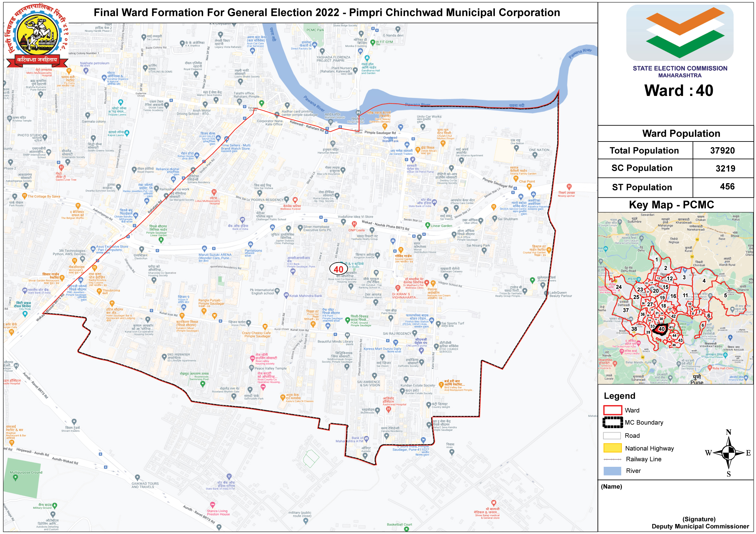Image resolution: width=756 pixels, height=534 pixels.
Task: Click 'STATE ELECTION COMMISSION' text
Action: [680, 68]
